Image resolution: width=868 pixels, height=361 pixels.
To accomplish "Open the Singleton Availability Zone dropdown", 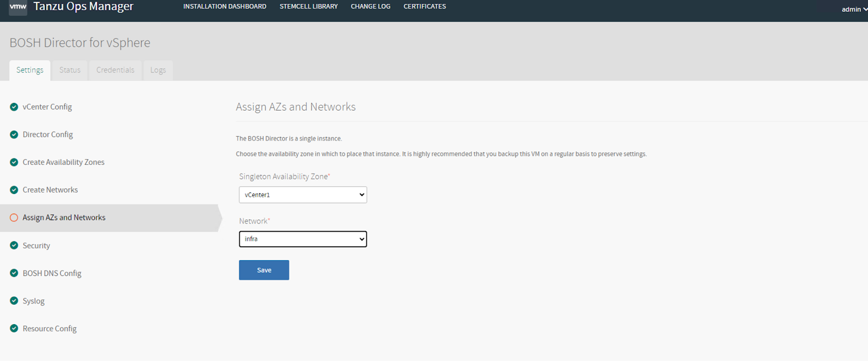I will click(x=303, y=195).
